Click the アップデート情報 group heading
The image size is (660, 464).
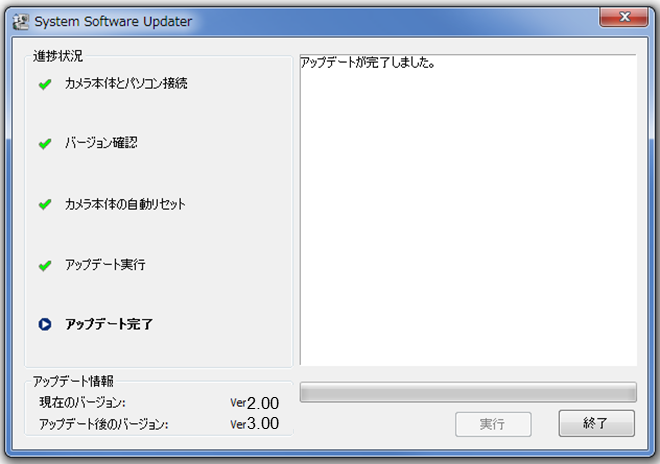(x=73, y=381)
